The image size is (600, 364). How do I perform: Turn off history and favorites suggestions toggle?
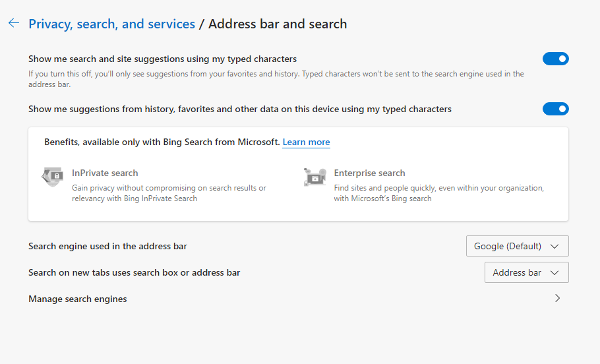pyautogui.click(x=555, y=109)
